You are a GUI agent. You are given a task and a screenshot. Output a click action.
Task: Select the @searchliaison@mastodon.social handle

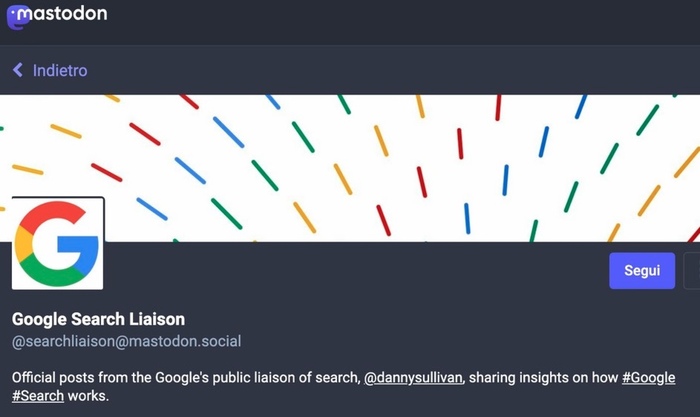click(126, 341)
